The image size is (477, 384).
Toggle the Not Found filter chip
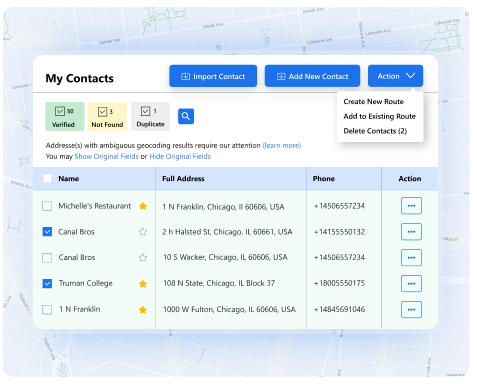(107, 117)
